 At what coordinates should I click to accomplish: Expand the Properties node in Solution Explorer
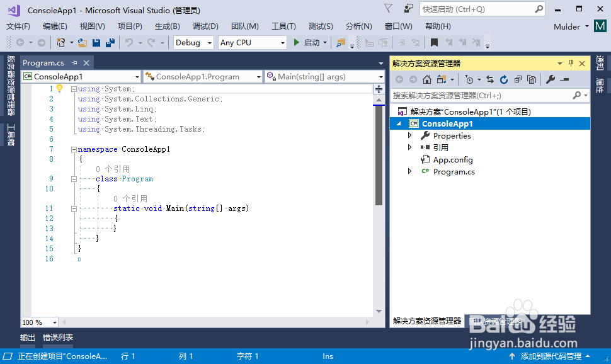[x=409, y=135]
